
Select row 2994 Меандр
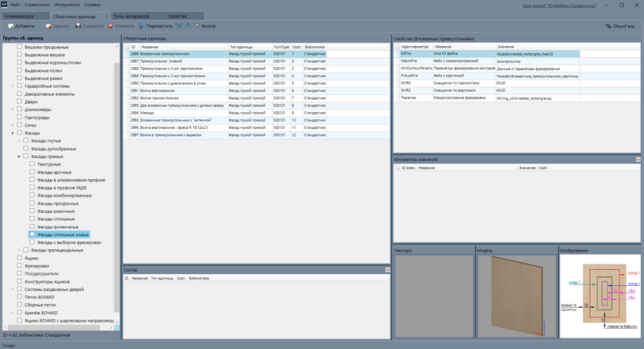[257, 113]
